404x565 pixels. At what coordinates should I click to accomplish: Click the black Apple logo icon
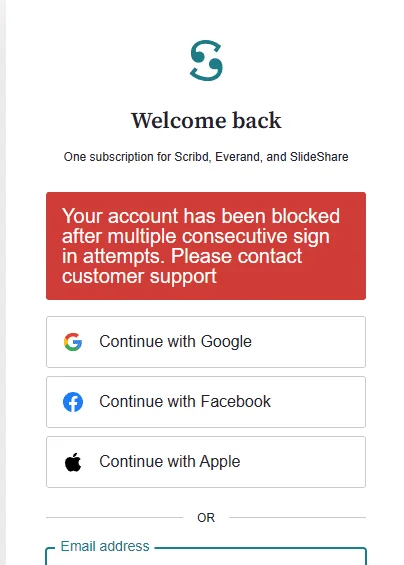pos(73,462)
